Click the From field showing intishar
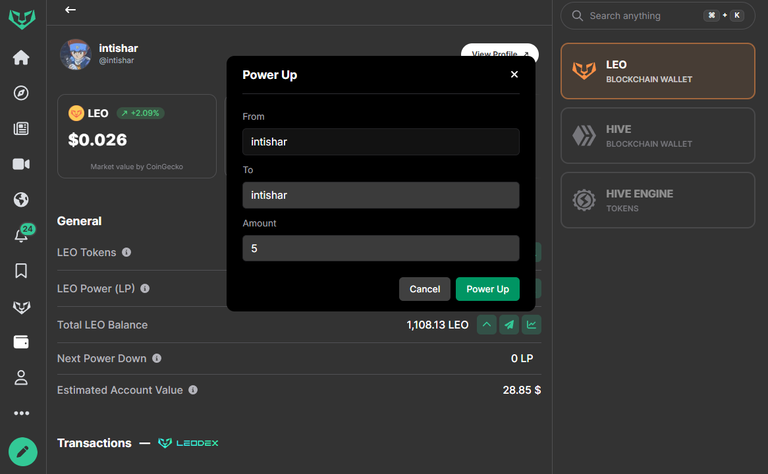Image resolution: width=768 pixels, height=474 pixels. tap(381, 142)
